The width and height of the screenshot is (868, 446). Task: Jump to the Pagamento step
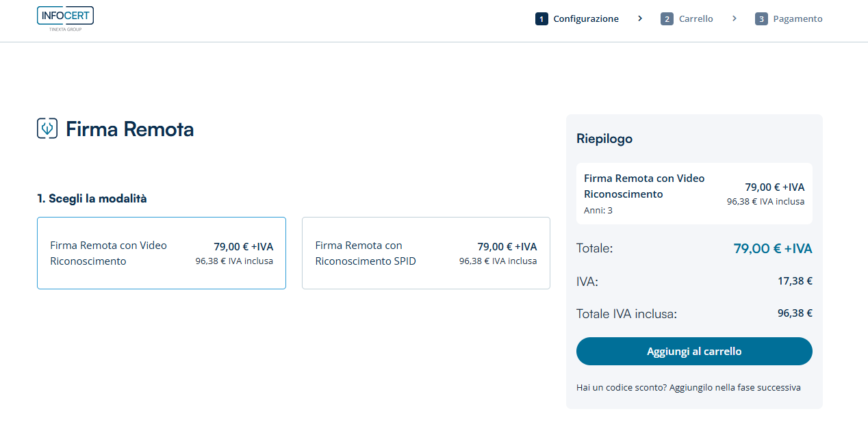click(797, 19)
